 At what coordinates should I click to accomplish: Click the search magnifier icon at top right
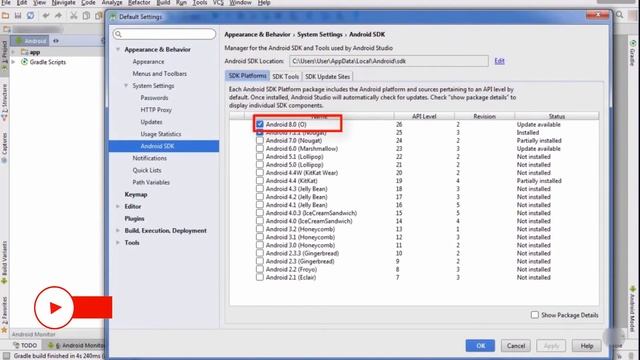pos(620,15)
